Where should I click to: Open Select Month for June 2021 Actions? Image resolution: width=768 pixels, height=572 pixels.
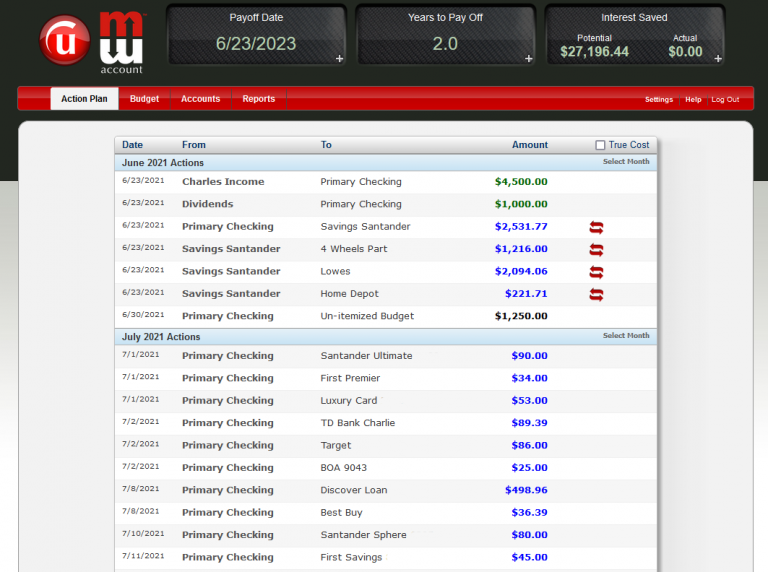pyautogui.click(x=625, y=162)
